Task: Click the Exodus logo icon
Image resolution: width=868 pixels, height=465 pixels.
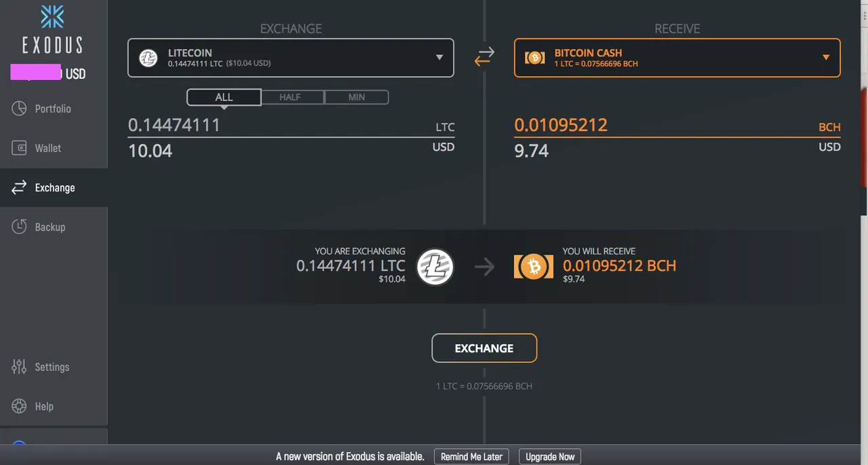Action: coord(52,17)
